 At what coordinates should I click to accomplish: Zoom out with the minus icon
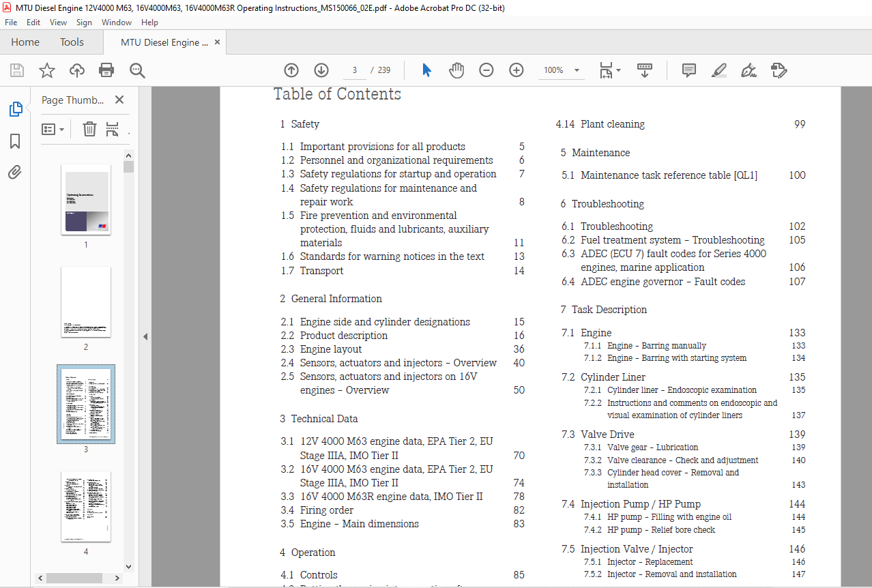pyautogui.click(x=486, y=70)
